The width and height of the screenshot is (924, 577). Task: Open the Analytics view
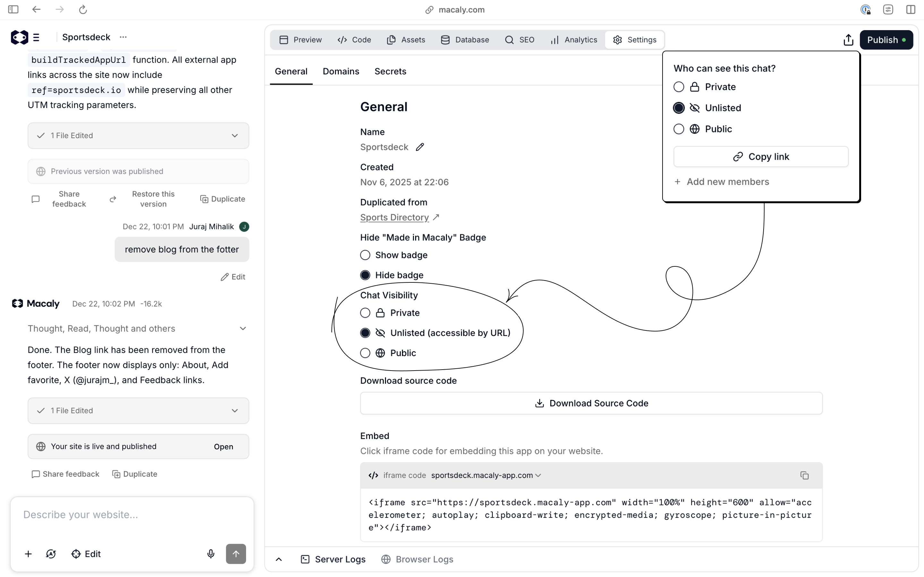coord(574,40)
